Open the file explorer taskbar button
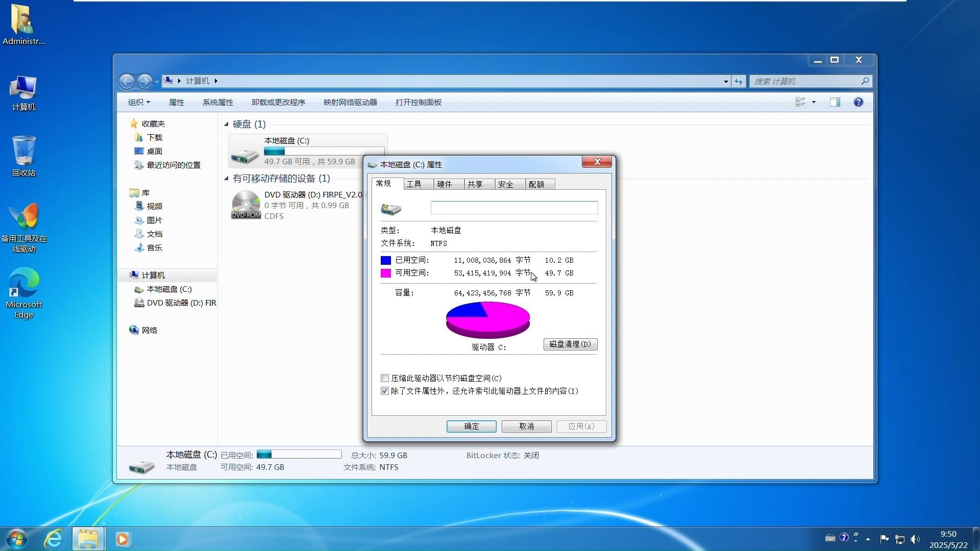This screenshot has width=980, height=551. [88, 539]
